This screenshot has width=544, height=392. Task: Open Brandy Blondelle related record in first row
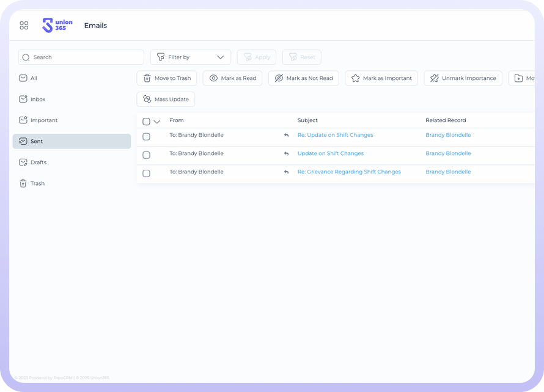[448, 135]
